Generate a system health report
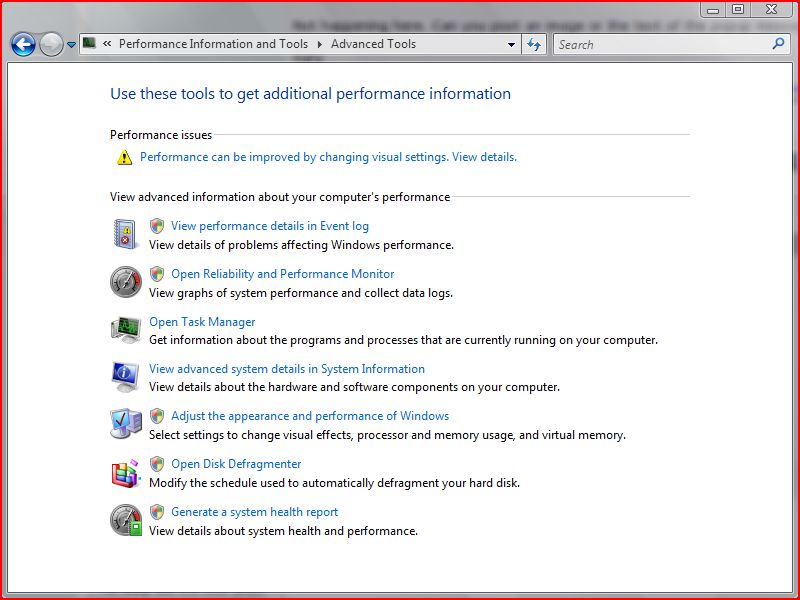This screenshot has height=600, width=800. click(255, 512)
